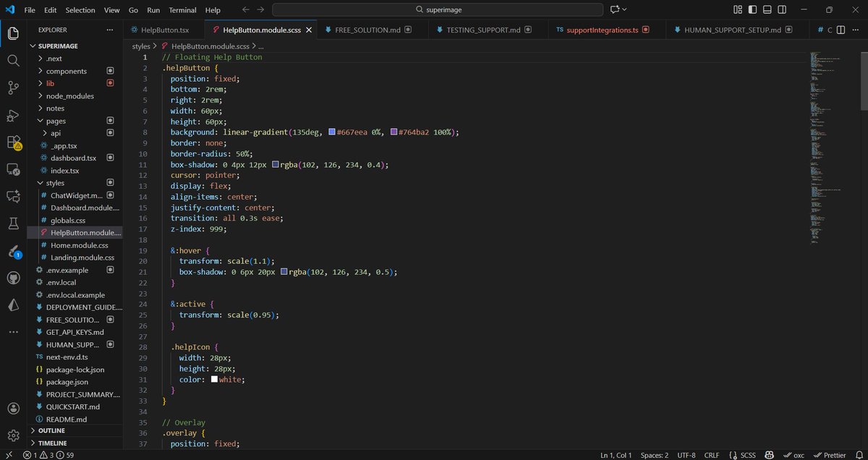Click Ln 1, Col 1 to go to line

(616, 454)
